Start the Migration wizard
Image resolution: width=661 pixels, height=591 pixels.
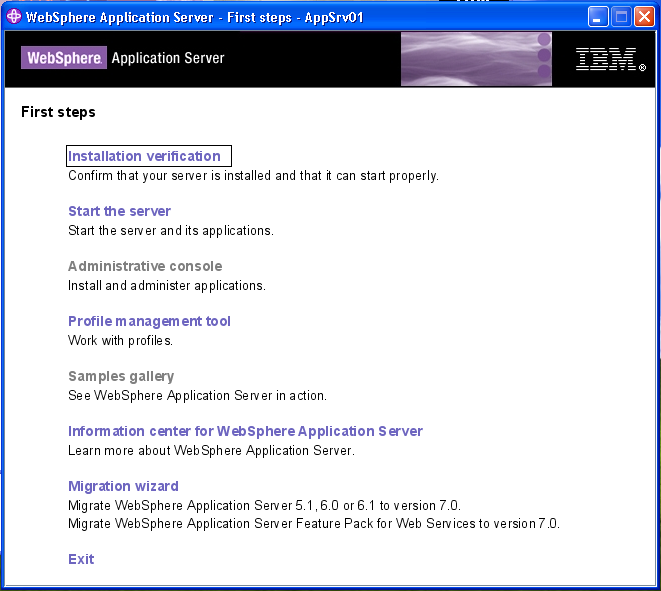point(123,486)
